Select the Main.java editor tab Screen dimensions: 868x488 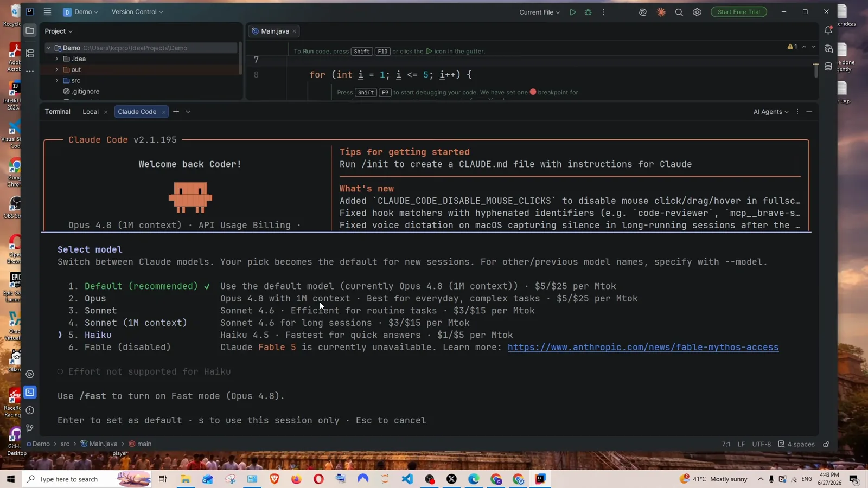coord(275,31)
